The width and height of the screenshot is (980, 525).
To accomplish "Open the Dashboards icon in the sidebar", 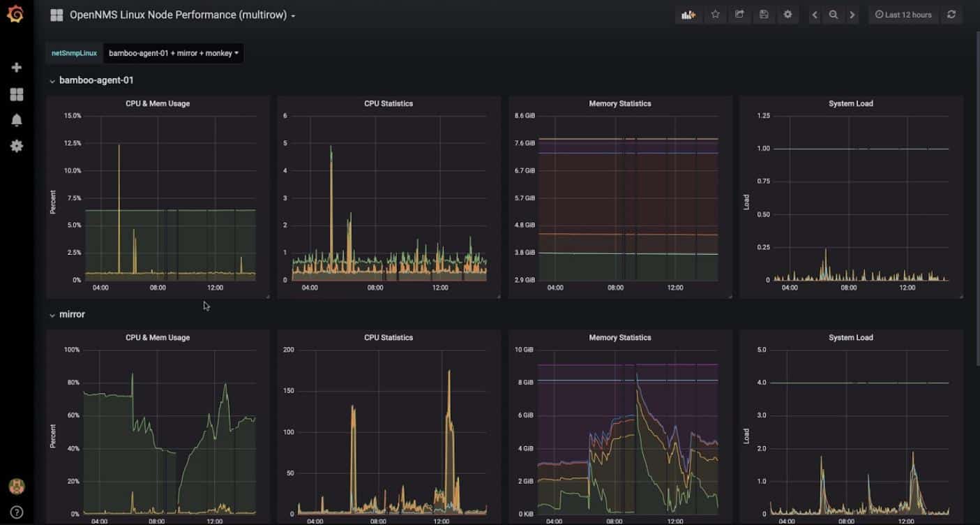I will click(16, 94).
